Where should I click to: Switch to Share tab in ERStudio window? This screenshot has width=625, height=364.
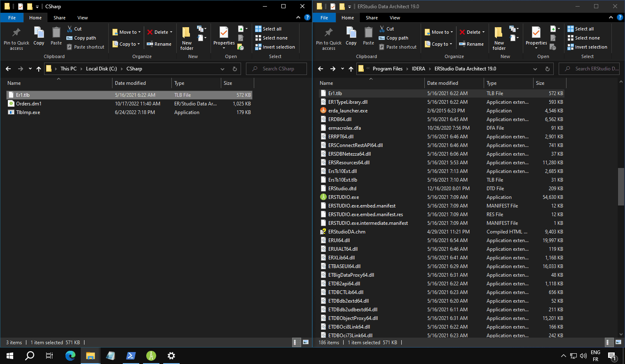coord(372,18)
